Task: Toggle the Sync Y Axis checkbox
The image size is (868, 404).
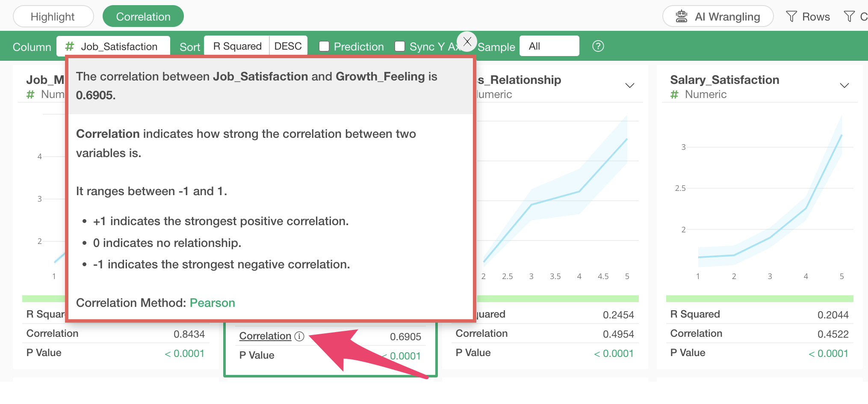Action: click(400, 46)
